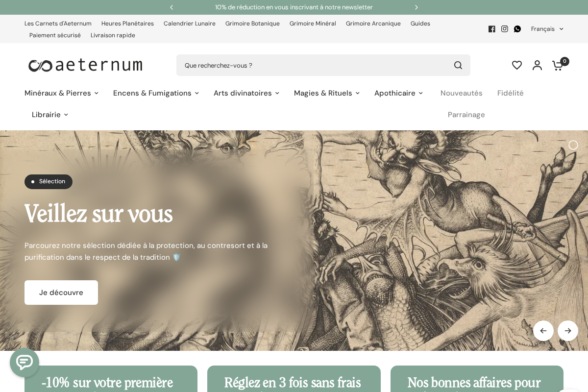The width and height of the screenshot is (588, 392).
Task: Open the Nouveautés link
Action: point(462,93)
